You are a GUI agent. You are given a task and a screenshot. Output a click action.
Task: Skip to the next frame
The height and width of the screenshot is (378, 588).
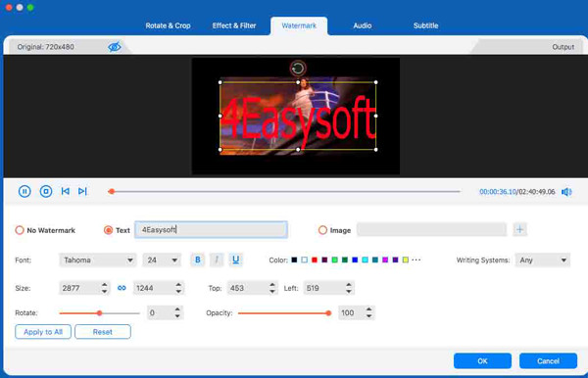point(82,191)
